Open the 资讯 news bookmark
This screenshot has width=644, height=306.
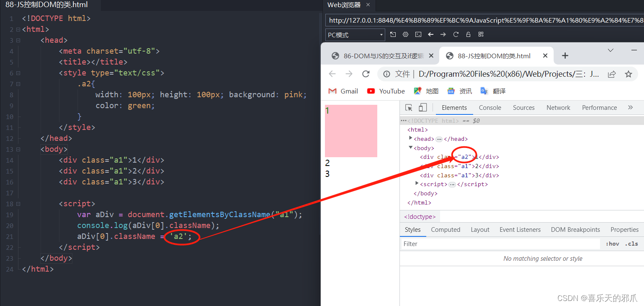tap(459, 91)
